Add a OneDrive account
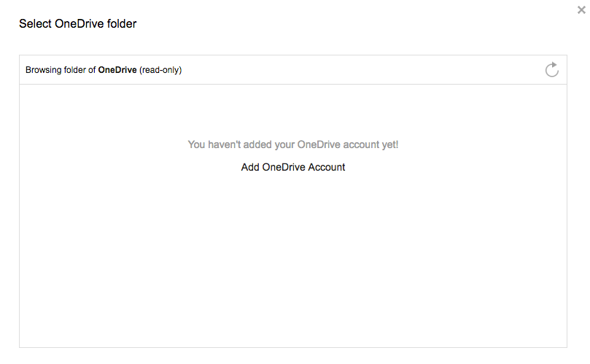The width and height of the screenshot is (590, 364). click(x=292, y=167)
